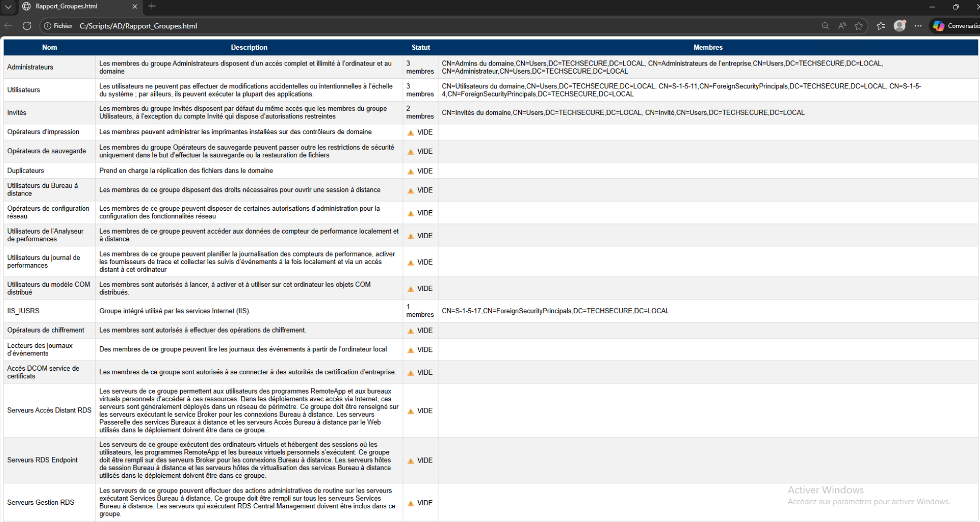This screenshot has height=522, width=980.
Task: Open the browser profile avatar
Action: (900, 26)
